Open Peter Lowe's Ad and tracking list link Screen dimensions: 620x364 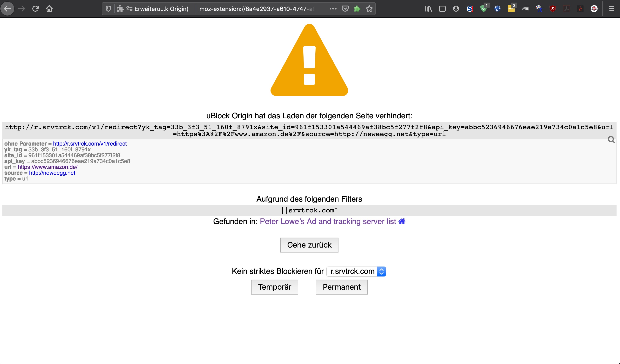pos(328,221)
